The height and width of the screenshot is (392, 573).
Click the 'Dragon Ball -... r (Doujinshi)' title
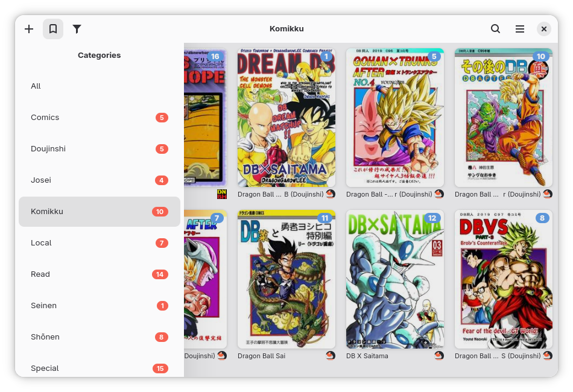pyautogui.click(x=389, y=194)
